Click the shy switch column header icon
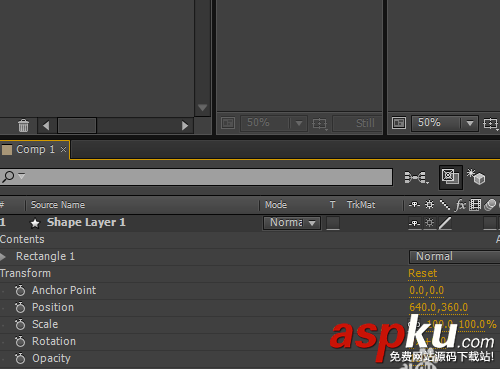The image size is (500, 369). tap(415, 205)
